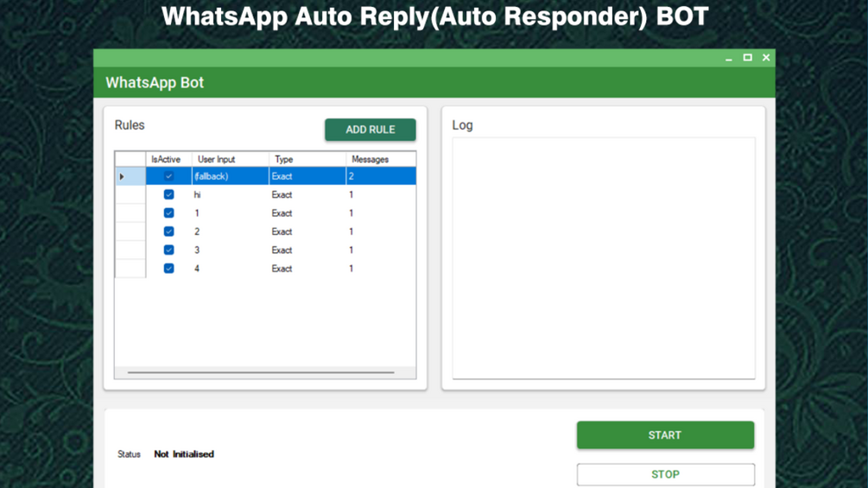Screen dimensions: 868x488
Task: Close the WhatsApp Bot window
Action: (766, 58)
